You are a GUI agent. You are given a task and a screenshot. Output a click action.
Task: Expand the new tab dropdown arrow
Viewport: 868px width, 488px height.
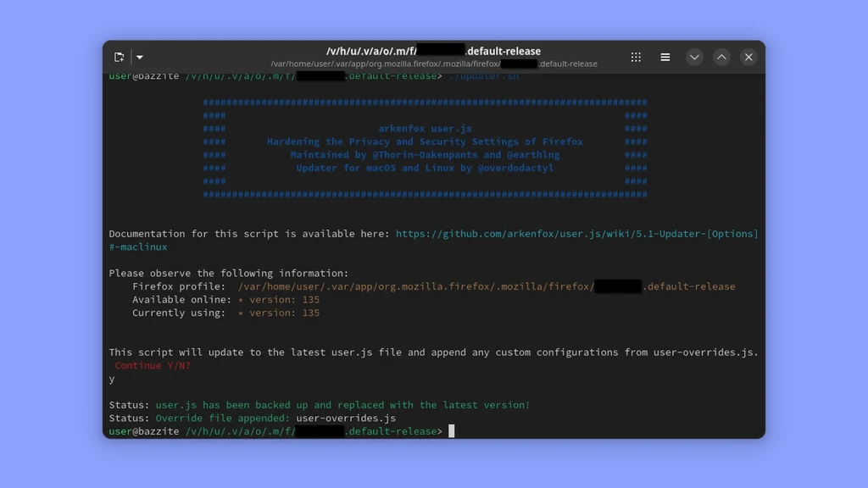coord(140,57)
